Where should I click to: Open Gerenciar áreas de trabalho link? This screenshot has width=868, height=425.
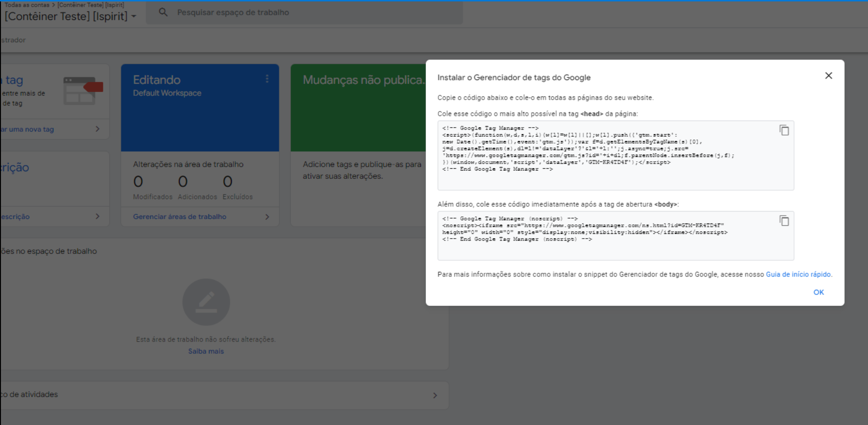tap(180, 217)
